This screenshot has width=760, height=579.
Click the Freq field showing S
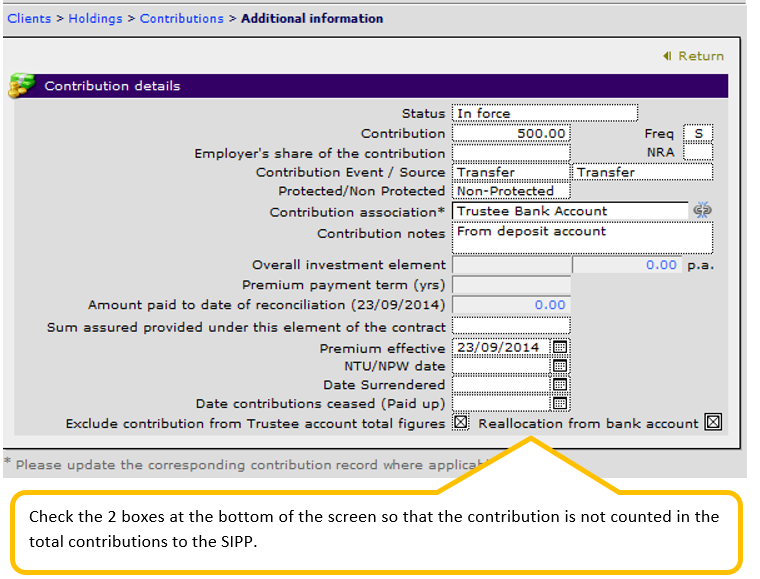click(698, 133)
